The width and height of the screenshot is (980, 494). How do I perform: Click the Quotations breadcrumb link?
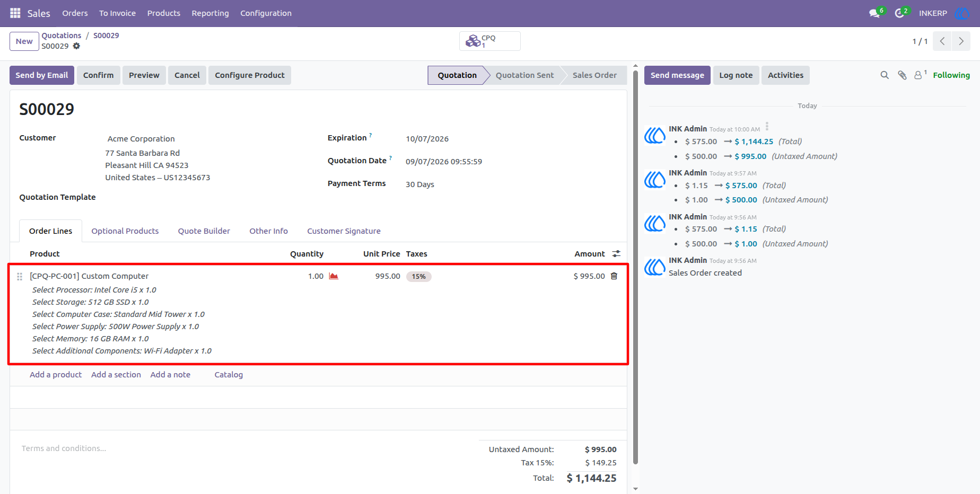(x=62, y=36)
